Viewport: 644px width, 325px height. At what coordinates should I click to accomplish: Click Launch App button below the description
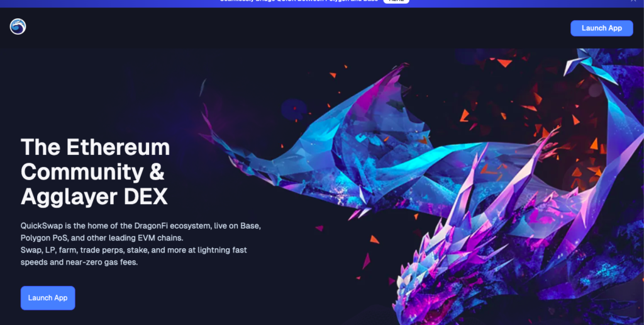[48, 298]
